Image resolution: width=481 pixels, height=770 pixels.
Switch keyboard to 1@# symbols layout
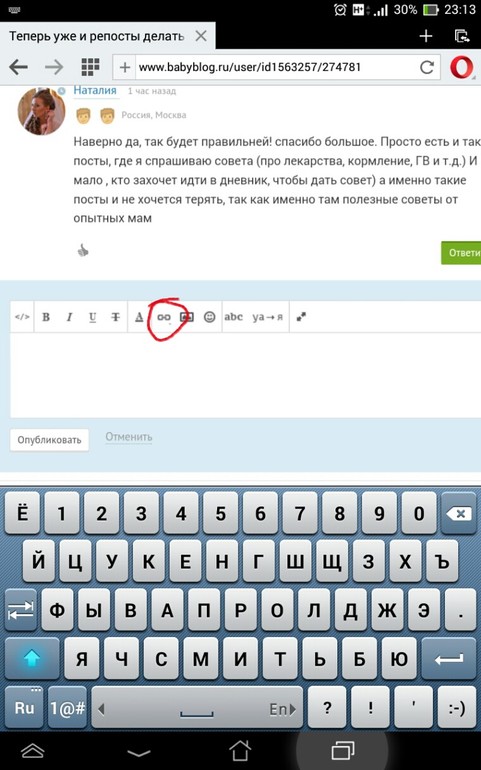tap(68, 708)
